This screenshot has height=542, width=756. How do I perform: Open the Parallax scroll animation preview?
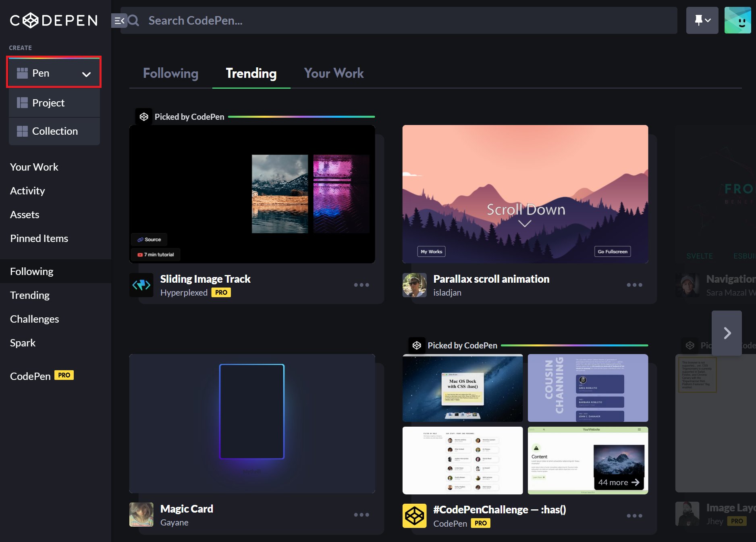click(x=525, y=194)
